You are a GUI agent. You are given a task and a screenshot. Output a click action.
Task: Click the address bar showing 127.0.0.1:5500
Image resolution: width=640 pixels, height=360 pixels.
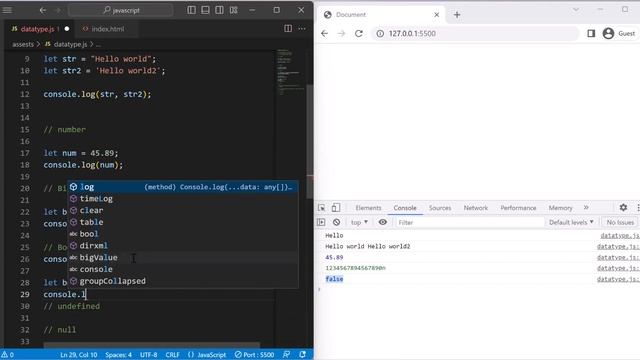[475, 33]
